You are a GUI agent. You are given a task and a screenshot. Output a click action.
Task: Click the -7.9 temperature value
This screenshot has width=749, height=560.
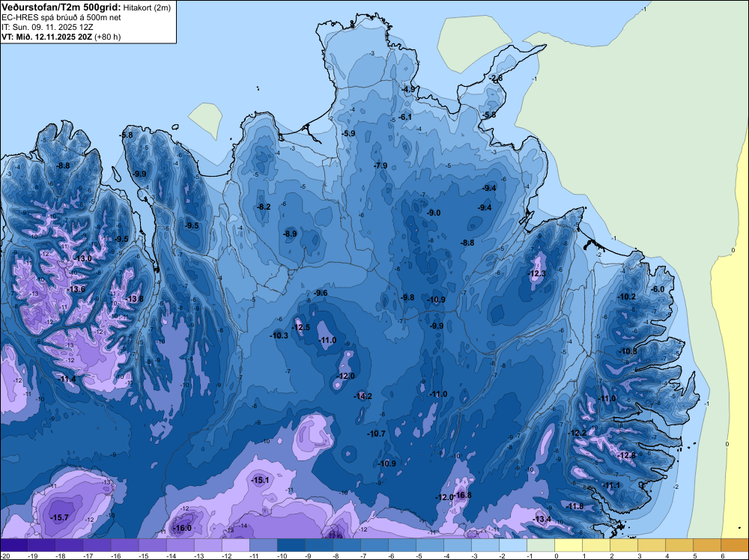[x=380, y=165]
